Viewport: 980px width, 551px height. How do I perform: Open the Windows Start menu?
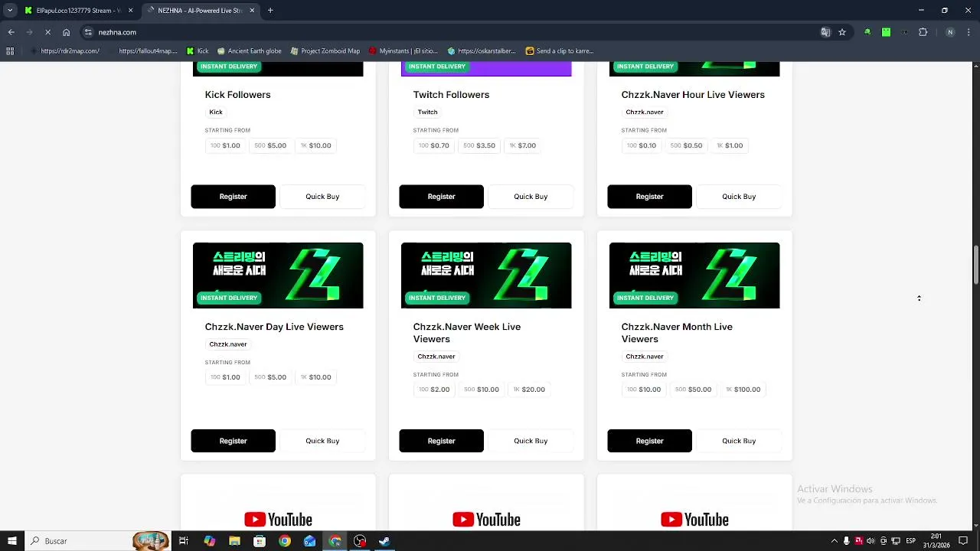pos(11,541)
